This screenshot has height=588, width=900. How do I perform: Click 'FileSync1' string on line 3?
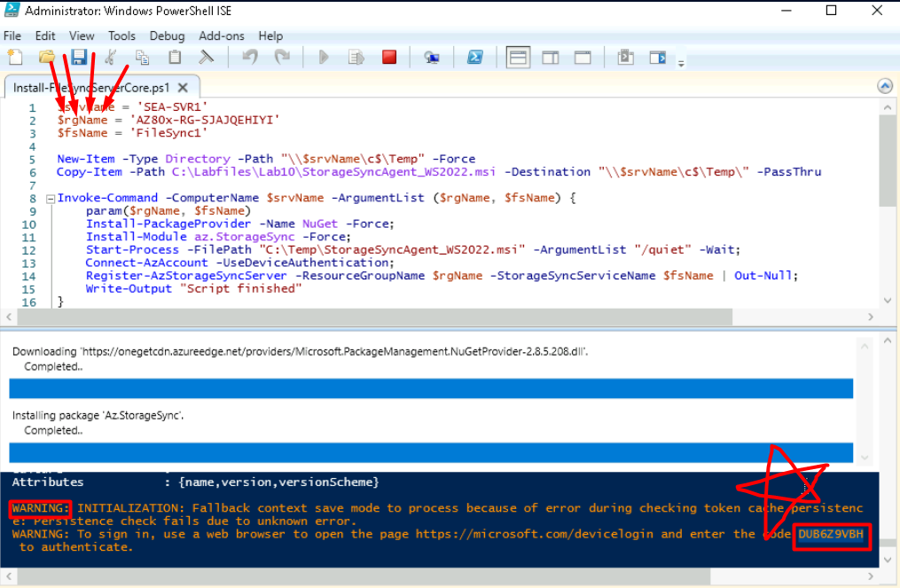click(x=168, y=133)
